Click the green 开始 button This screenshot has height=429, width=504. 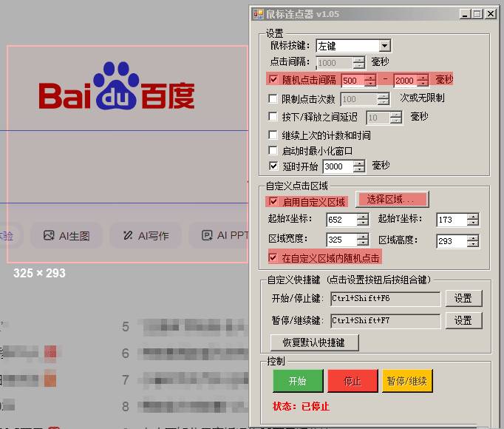298,381
